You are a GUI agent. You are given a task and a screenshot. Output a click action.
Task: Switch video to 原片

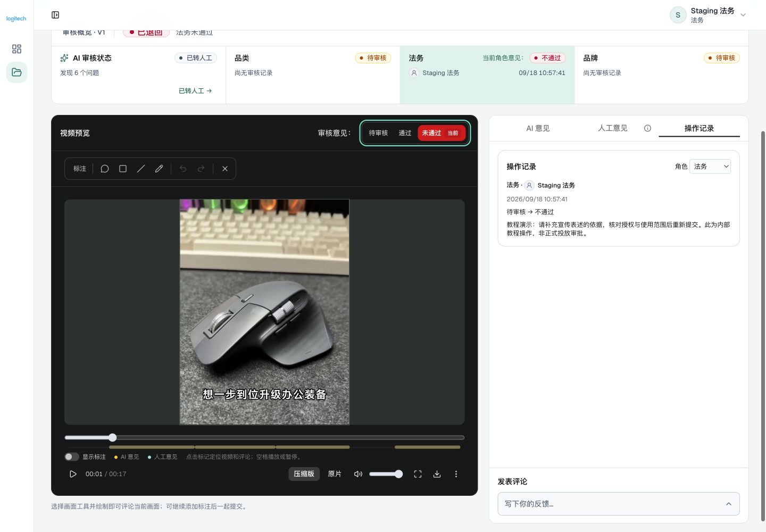335,474
